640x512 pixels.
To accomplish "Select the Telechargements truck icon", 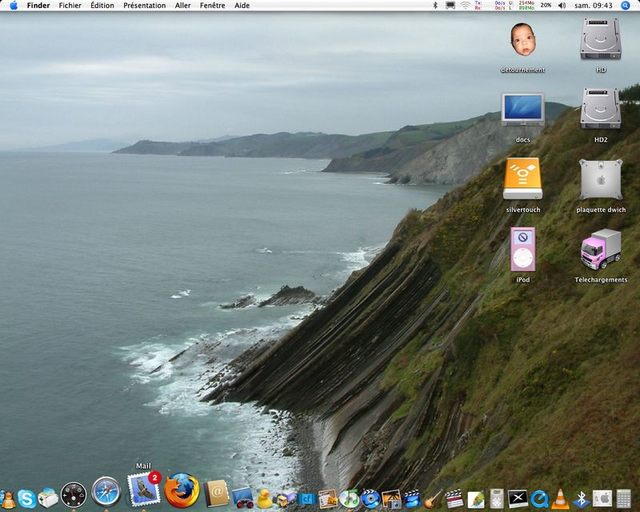I will pos(600,250).
